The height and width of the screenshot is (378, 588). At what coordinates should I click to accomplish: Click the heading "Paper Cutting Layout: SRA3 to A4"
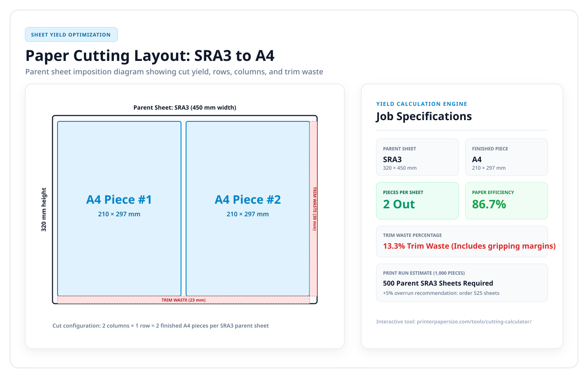point(150,55)
